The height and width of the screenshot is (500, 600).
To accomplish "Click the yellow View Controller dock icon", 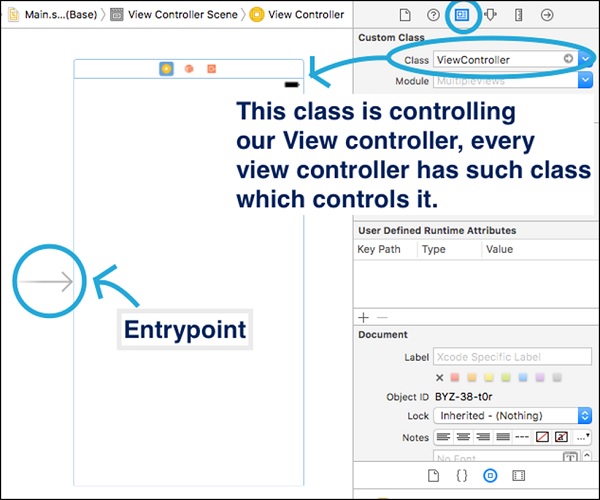I will (166, 69).
